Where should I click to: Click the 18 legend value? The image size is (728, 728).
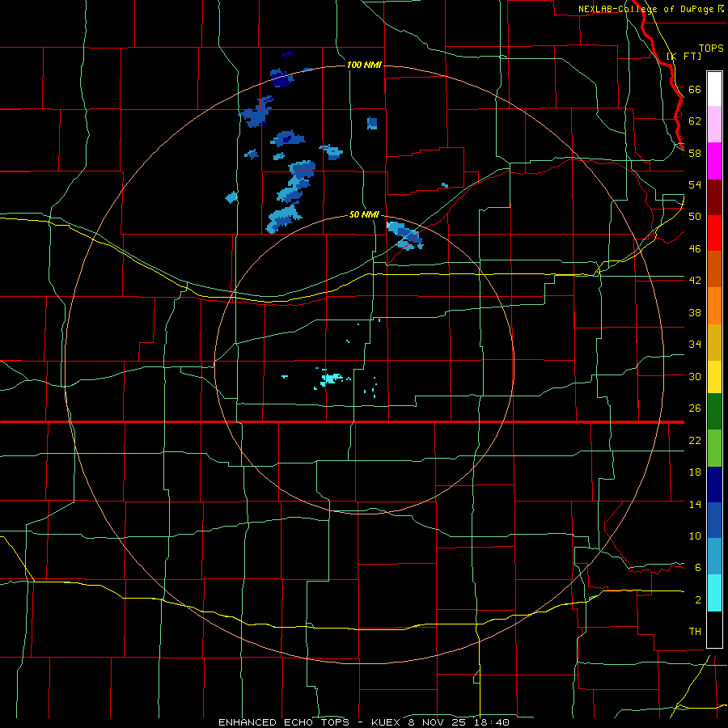coord(695,472)
